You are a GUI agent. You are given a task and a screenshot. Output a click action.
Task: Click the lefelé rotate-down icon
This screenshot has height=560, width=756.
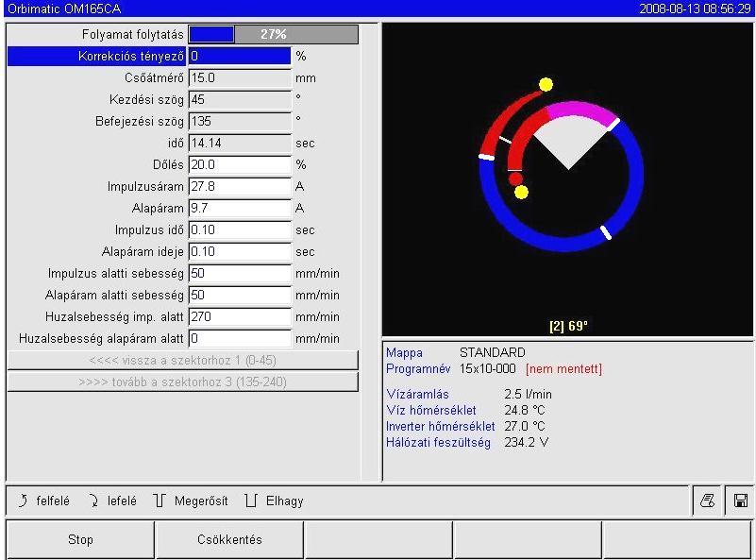[x=93, y=501]
